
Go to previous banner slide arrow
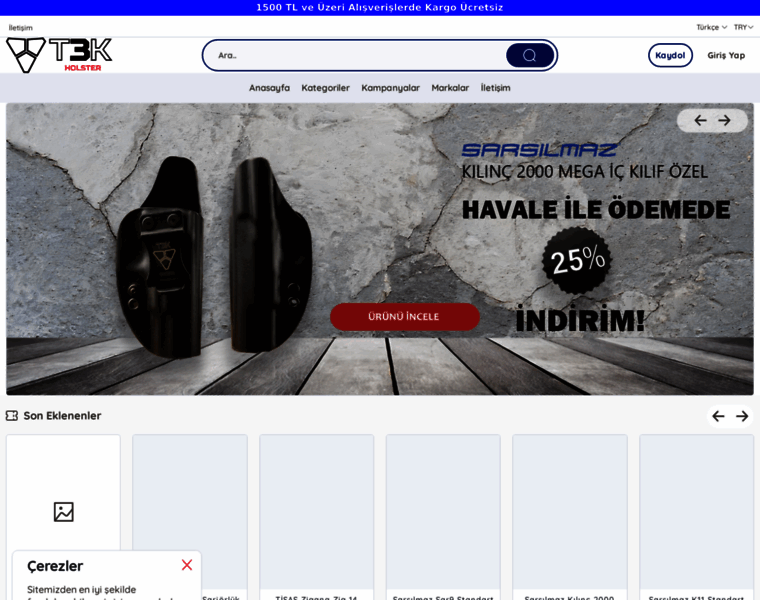pos(700,120)
